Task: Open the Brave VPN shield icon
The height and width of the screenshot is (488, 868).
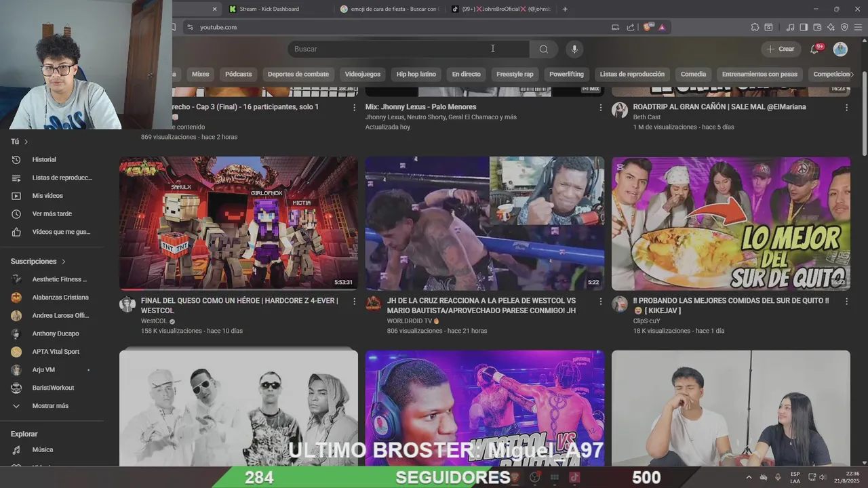Action: coord(844,27)
